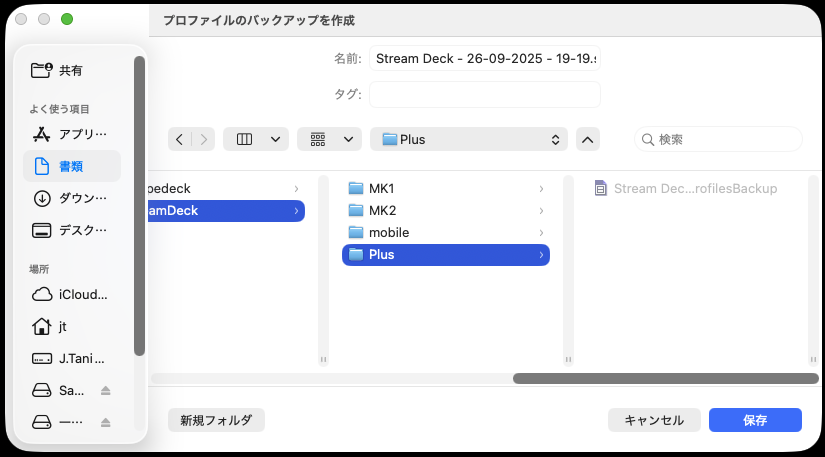Select the MK2 folder

click(x=446, y=210)
